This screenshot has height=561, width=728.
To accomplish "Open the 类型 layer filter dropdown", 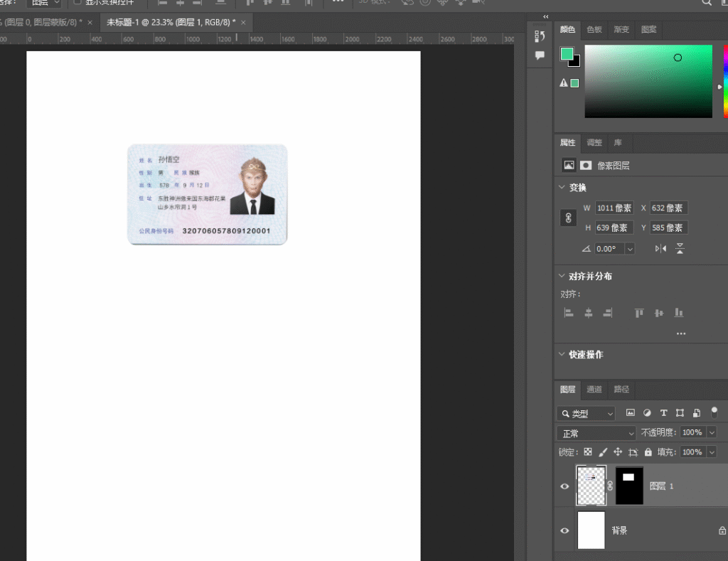I will (586, 413).
